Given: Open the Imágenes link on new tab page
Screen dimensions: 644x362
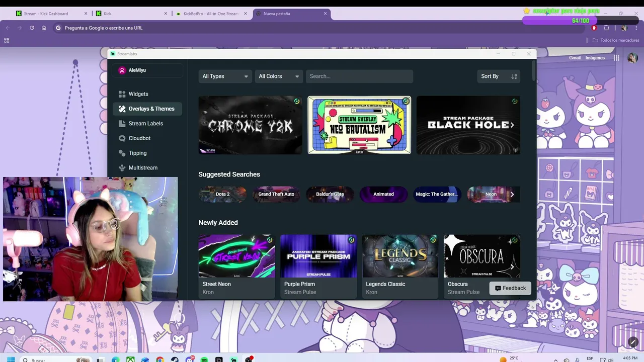Looking at the screenshot, I should 595,58.
